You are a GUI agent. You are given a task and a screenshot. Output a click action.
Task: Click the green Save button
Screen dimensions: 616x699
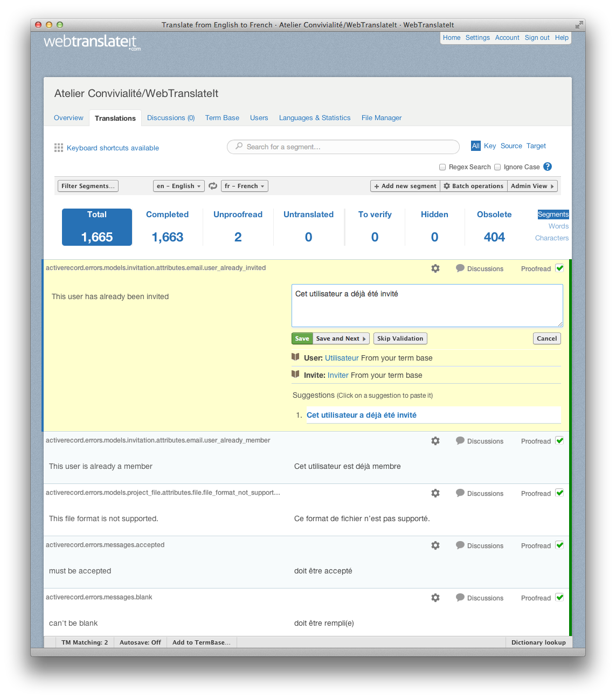[302, 338]
